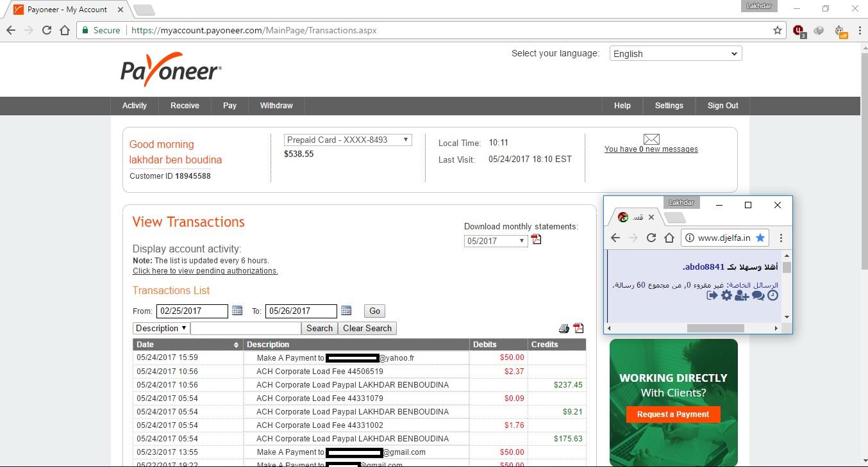Click the new messages envelope icon
The height and width of the screenshot is (467, 868).
pos(651,139)
